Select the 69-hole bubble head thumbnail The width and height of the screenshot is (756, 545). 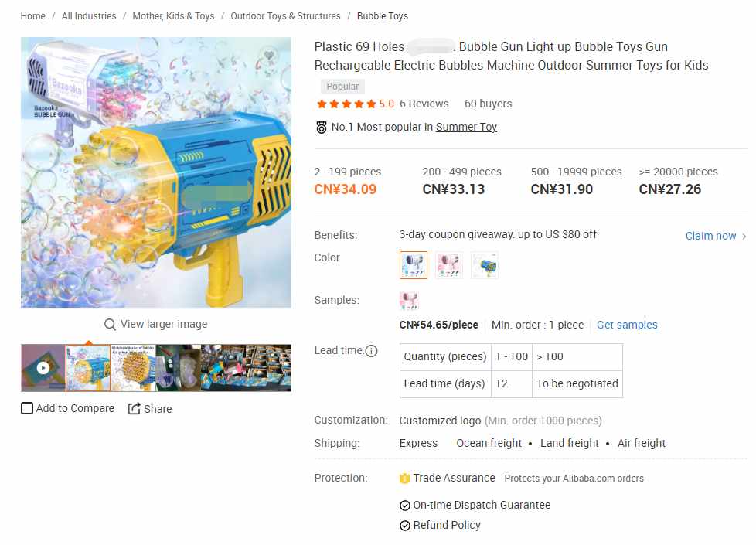[x=133, y=368]
